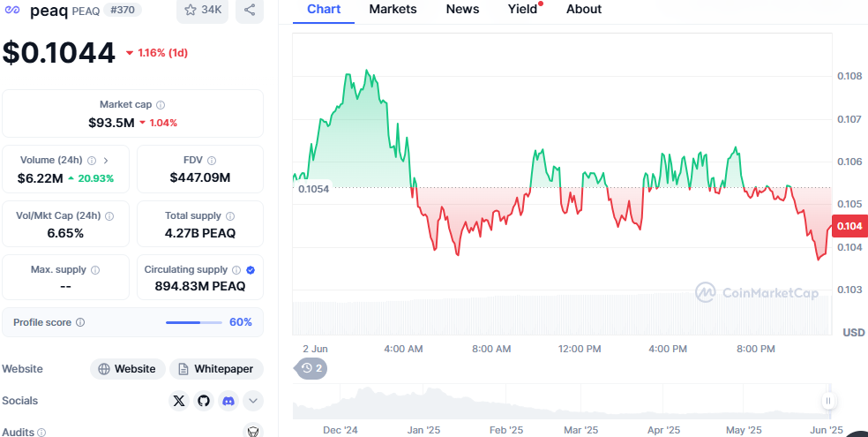The width and height of the screenshot is (868, 437).
Task: Click the audit shield icon
Action: pyautogui.click(x=252, y=432)
